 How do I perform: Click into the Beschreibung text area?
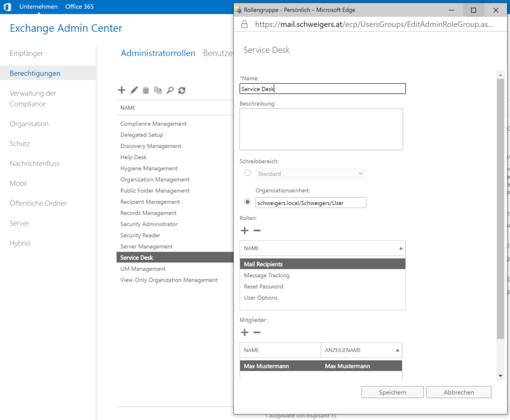point(321,129)
